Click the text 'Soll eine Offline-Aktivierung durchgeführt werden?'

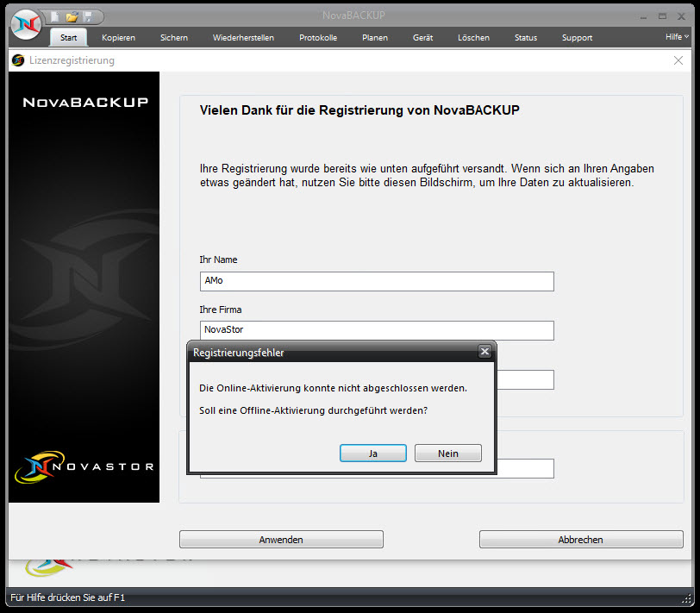coord(314,410)
